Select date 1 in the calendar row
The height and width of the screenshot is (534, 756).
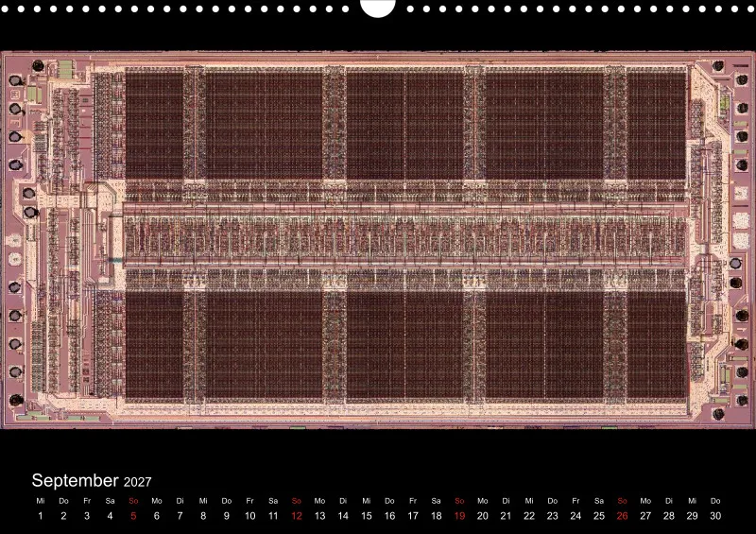(x=41, y=516)
